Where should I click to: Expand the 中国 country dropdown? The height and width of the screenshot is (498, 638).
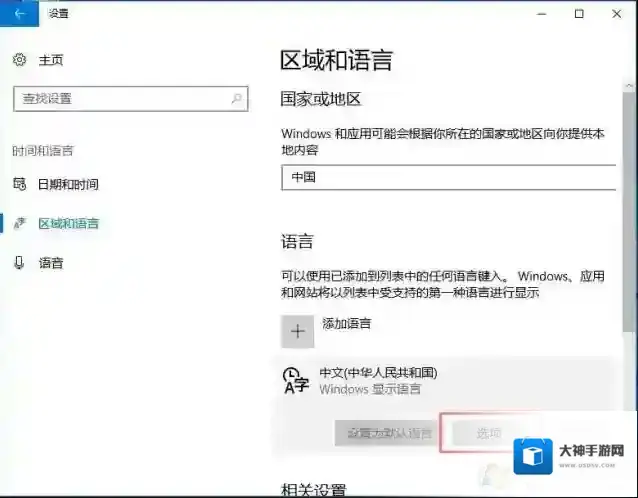(448, 177)
